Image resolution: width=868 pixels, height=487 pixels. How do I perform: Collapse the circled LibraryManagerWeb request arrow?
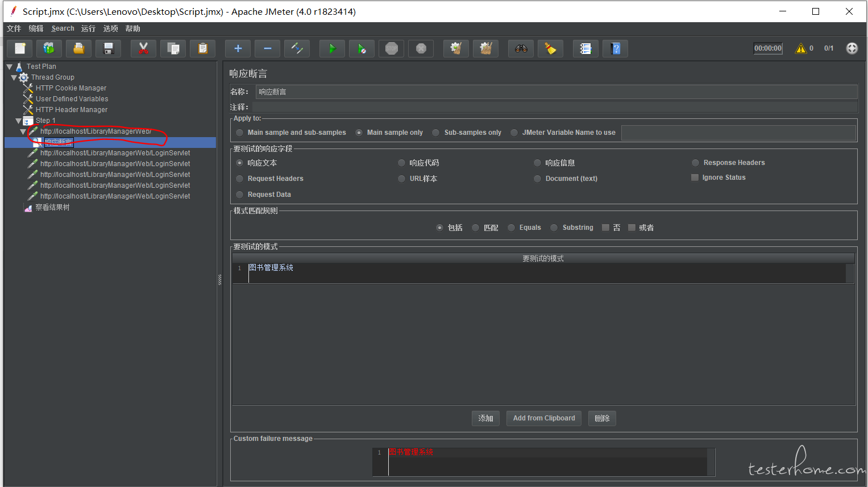pyautogui.click(x=23, y=131)
